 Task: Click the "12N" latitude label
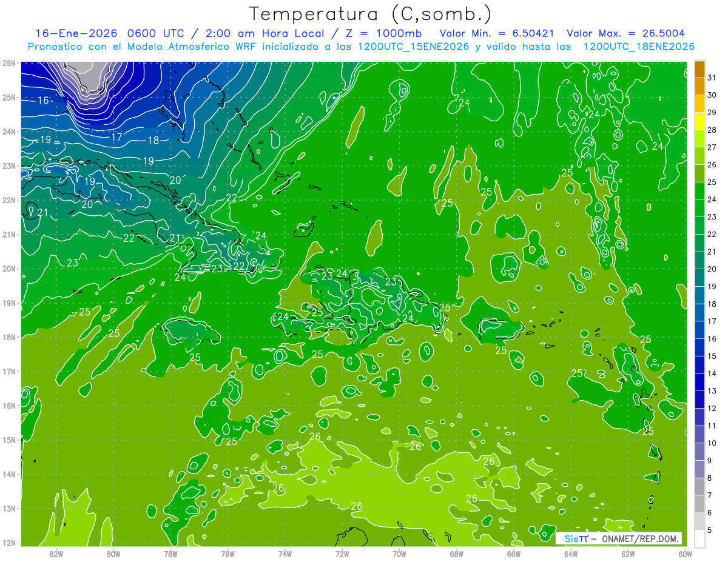click(8, 543)
